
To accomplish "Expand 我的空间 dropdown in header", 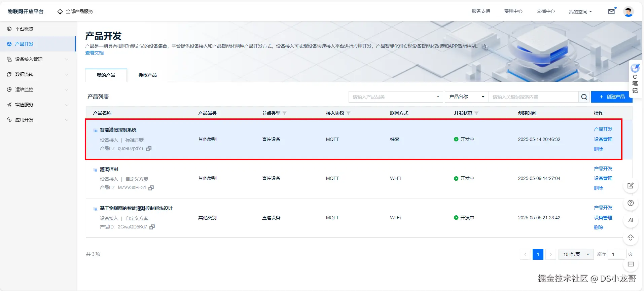I will click(580, 12).
